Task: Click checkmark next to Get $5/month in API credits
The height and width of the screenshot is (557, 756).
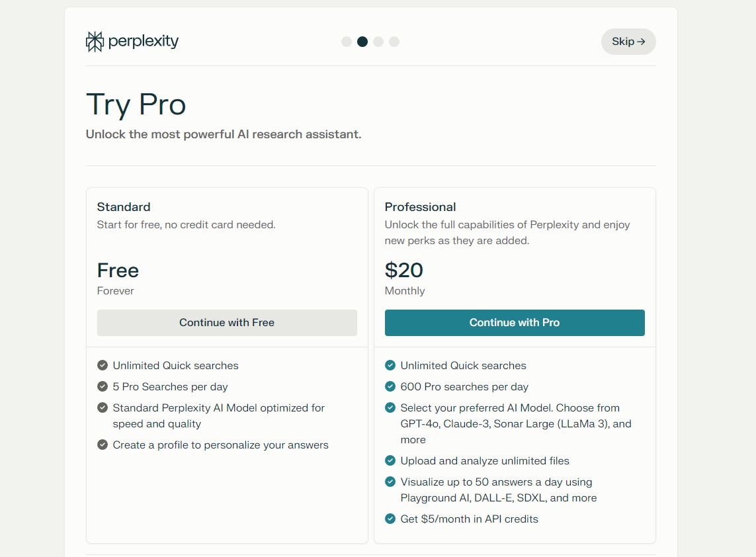Action: [x=390, y=519]
